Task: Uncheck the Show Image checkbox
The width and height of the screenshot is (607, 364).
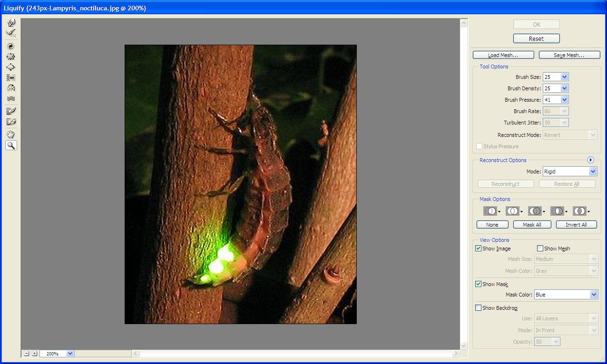Action: tap(479, 249)
